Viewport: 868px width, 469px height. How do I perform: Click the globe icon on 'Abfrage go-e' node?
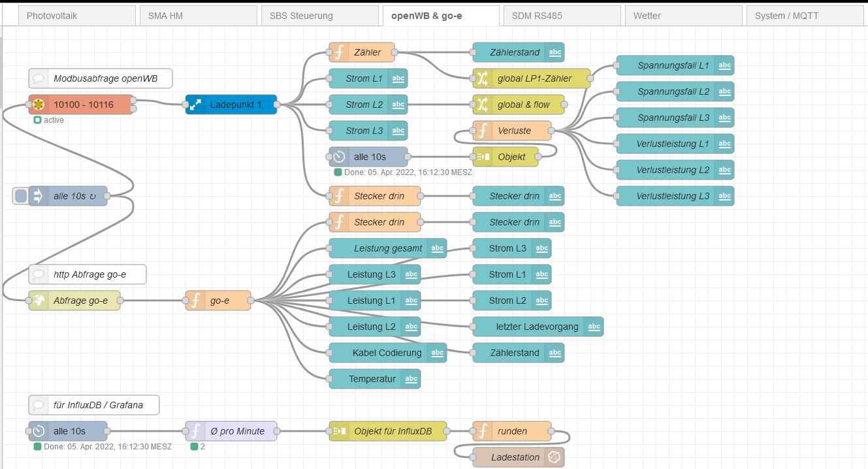(39, 300)
